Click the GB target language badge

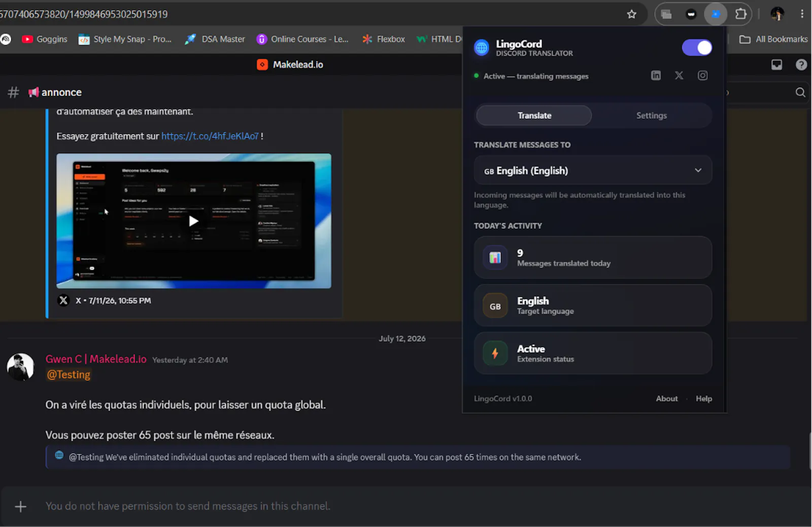coord(495,306)
